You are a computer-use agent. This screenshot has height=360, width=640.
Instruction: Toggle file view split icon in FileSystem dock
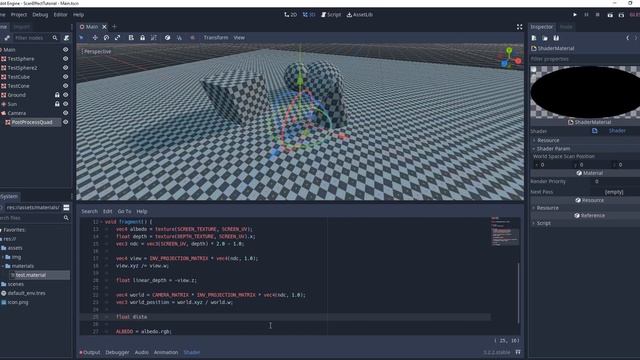point(66,207)
